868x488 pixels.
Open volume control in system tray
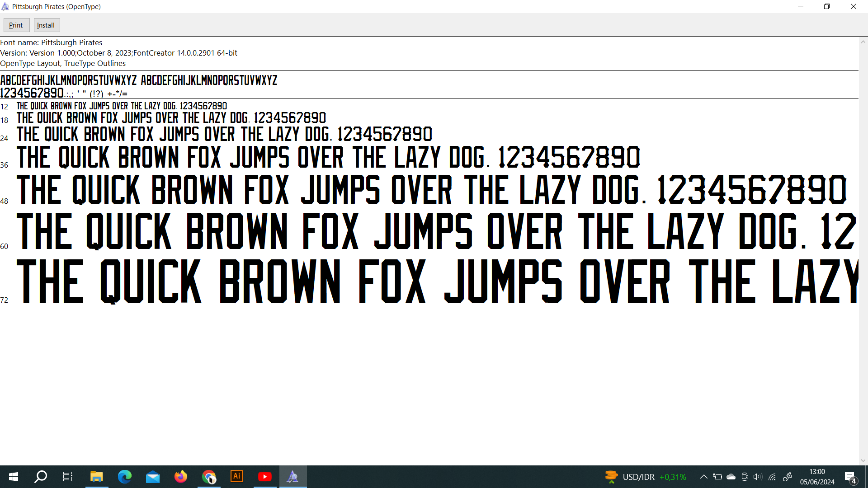(x=758, y=477)
